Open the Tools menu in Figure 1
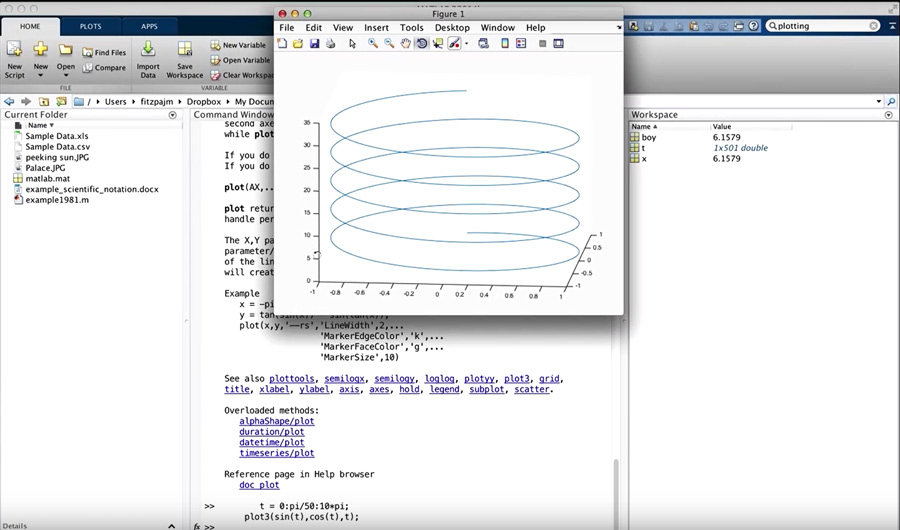The height and width of the screenshot is (530, 900). point(411,28)
